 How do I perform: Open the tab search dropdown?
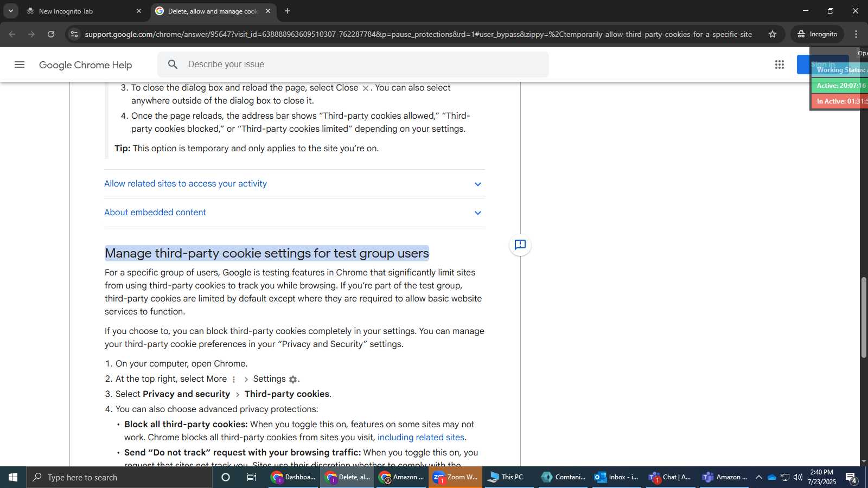(10, 11)
